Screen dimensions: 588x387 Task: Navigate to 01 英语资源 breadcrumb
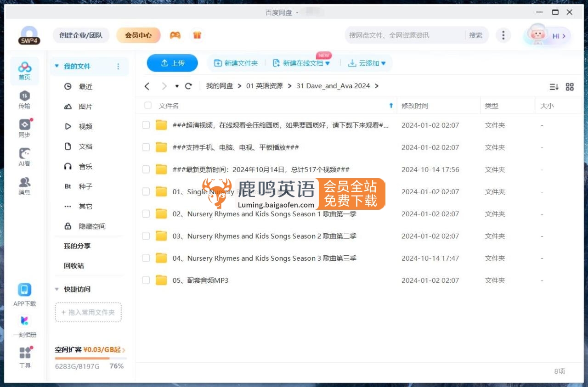pos(265,86)
